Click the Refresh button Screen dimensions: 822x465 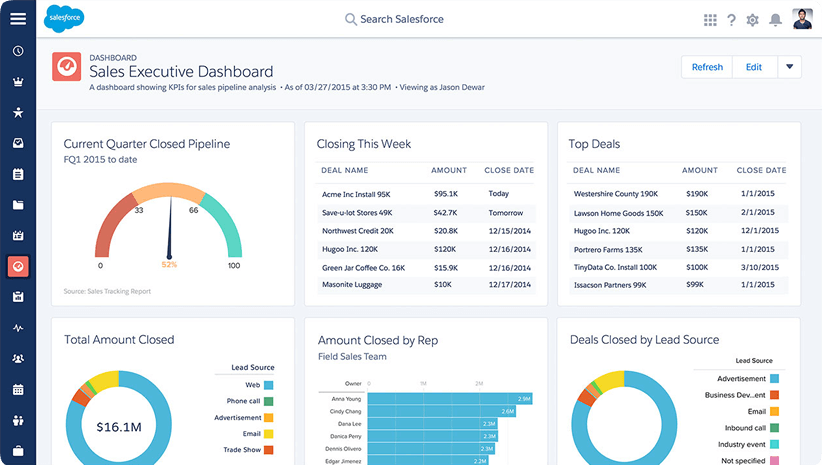707,67
